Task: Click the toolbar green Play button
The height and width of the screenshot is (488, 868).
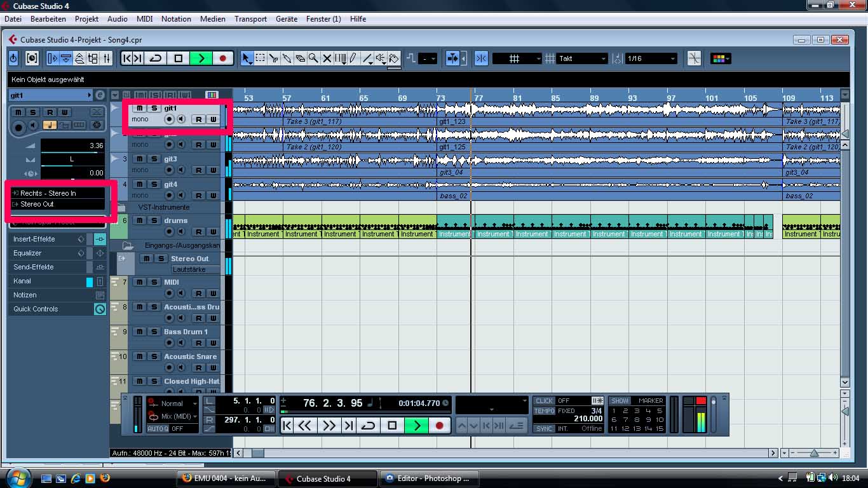Action: pyautogui.click(x=201, y=58)
